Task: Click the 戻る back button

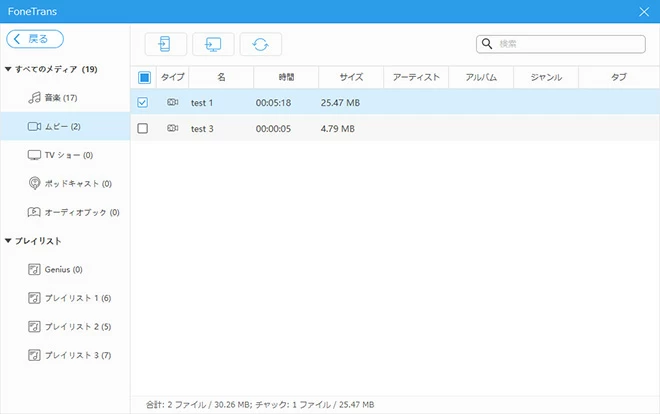Action: (35, 39)
